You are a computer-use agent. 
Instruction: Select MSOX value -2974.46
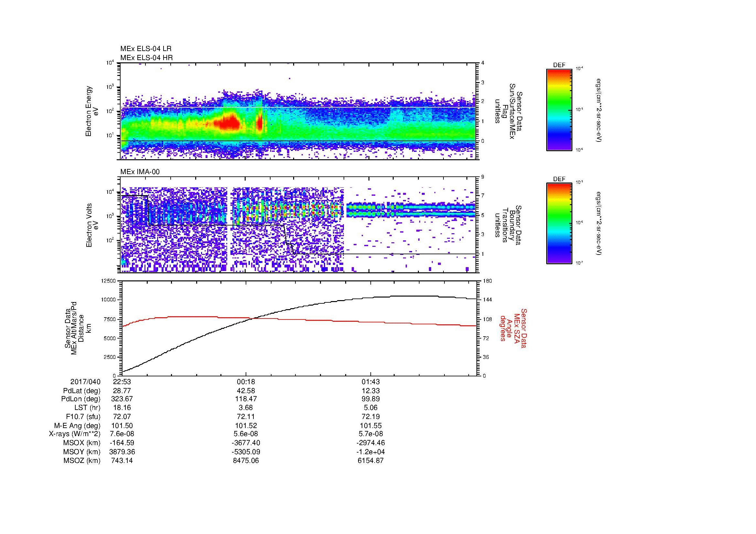(371, 443)
